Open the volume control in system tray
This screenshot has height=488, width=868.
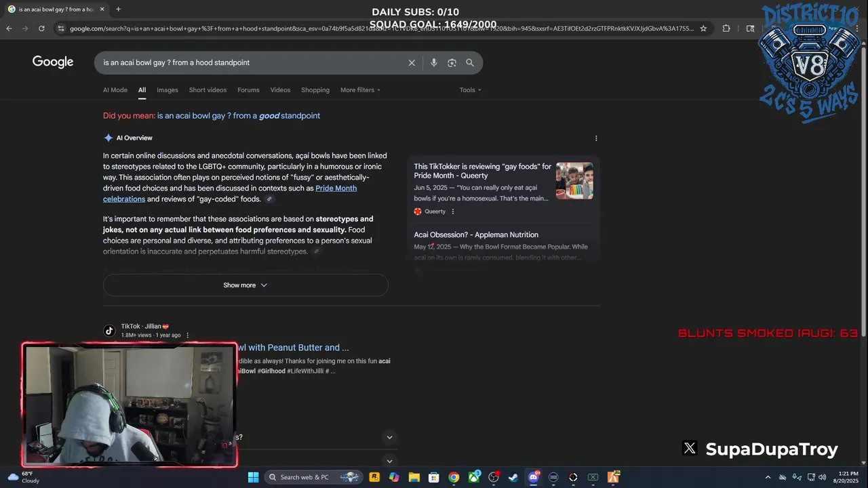824,477
